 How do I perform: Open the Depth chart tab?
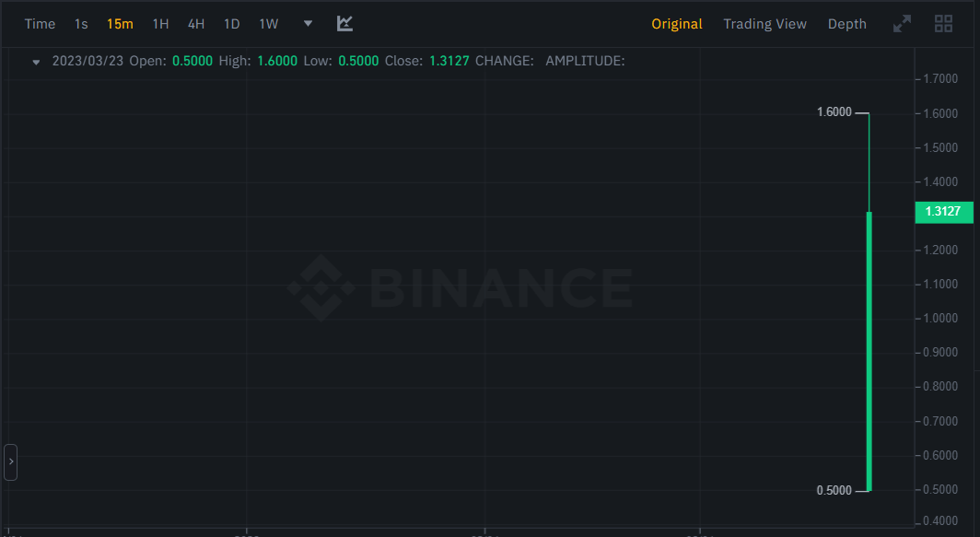click(846, 24)
